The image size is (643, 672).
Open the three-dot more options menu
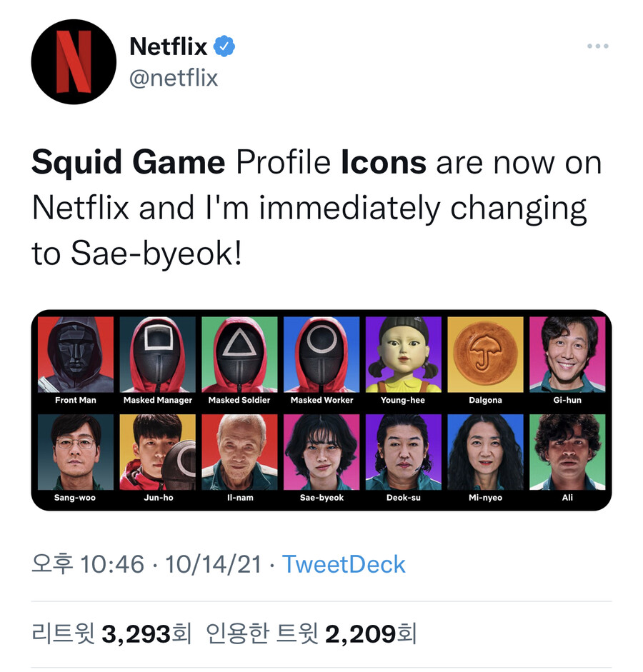(597, 46)
